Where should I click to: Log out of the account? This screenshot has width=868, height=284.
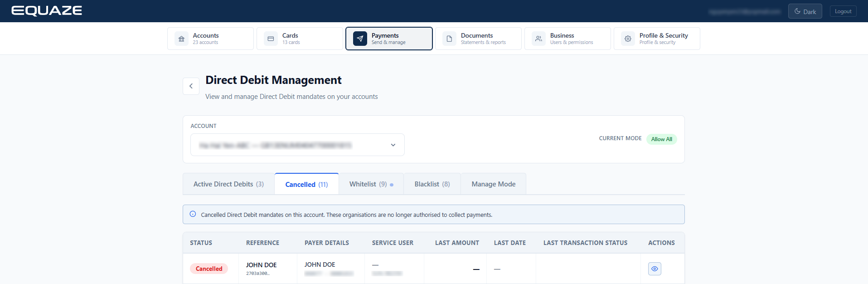point(843,11)
